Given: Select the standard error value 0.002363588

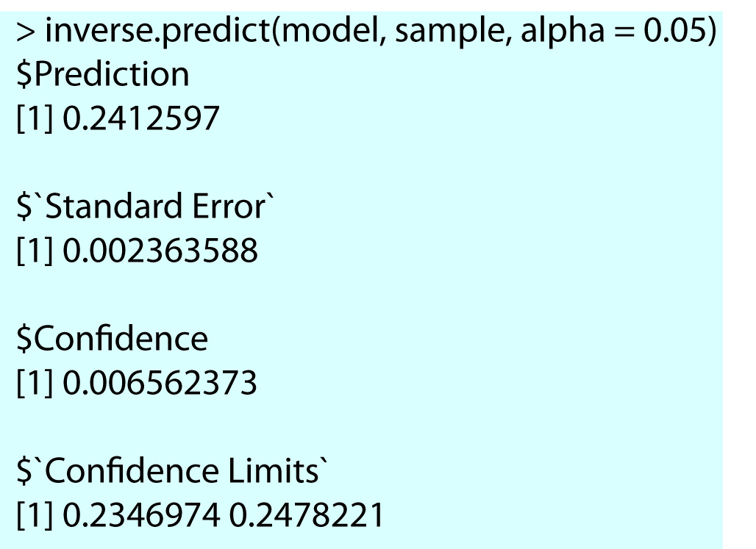Looking at the screenshot, I should [x=160, y=251].
